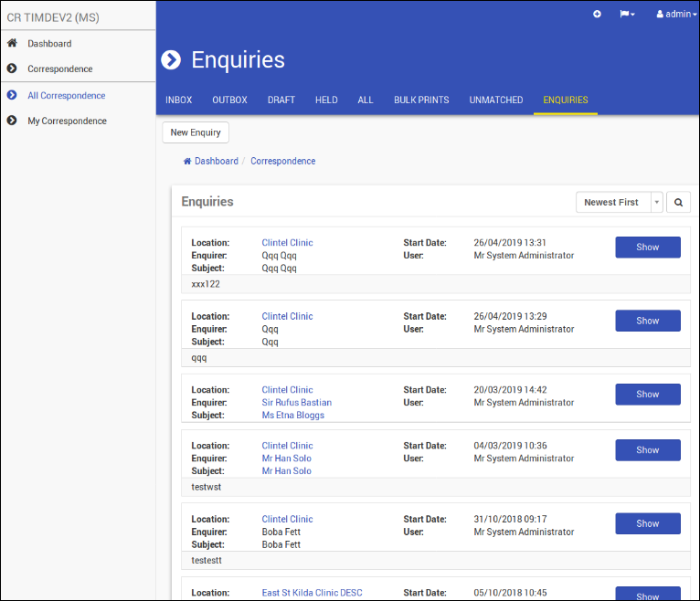The height and width of the screenshot is (601, 700).
Task: Click the search magnifier icon button
Action: [x=678, y=203]
